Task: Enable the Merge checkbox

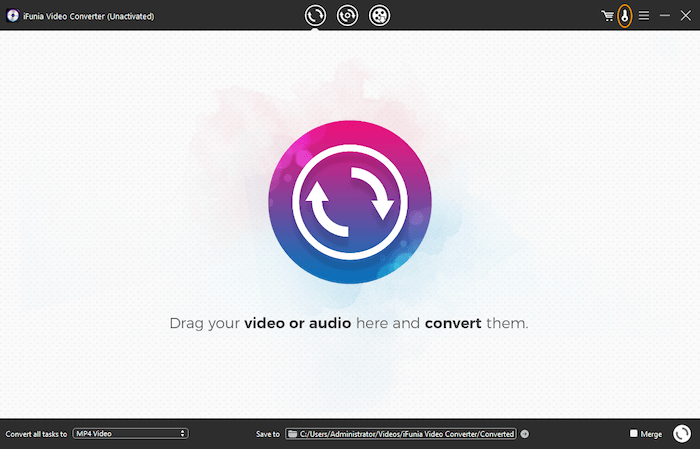Action: click(634, 434)
